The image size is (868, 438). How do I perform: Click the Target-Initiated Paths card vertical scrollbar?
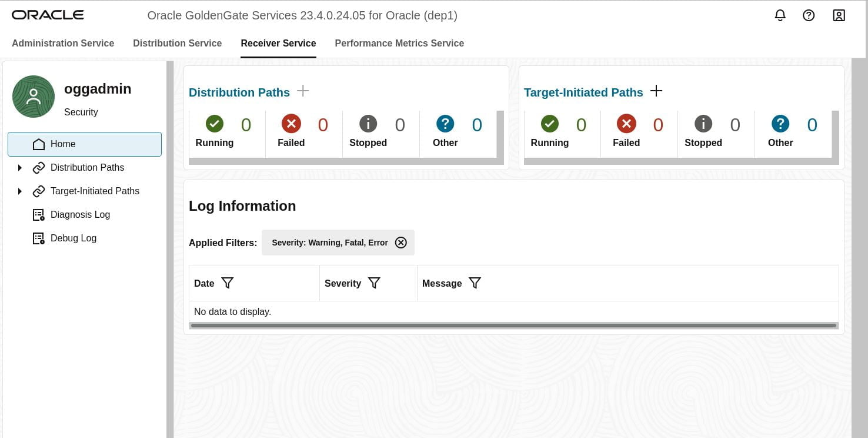[x=835, y=134]
